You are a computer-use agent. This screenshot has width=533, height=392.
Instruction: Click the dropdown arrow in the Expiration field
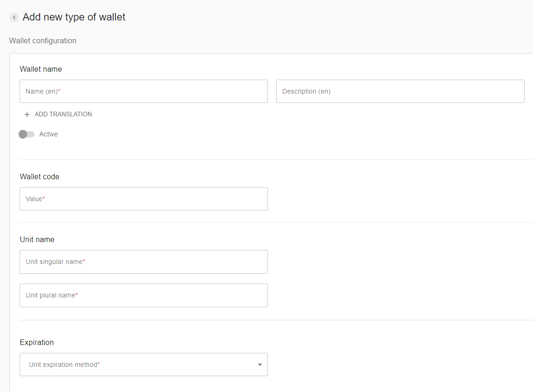tap(260, 365)
